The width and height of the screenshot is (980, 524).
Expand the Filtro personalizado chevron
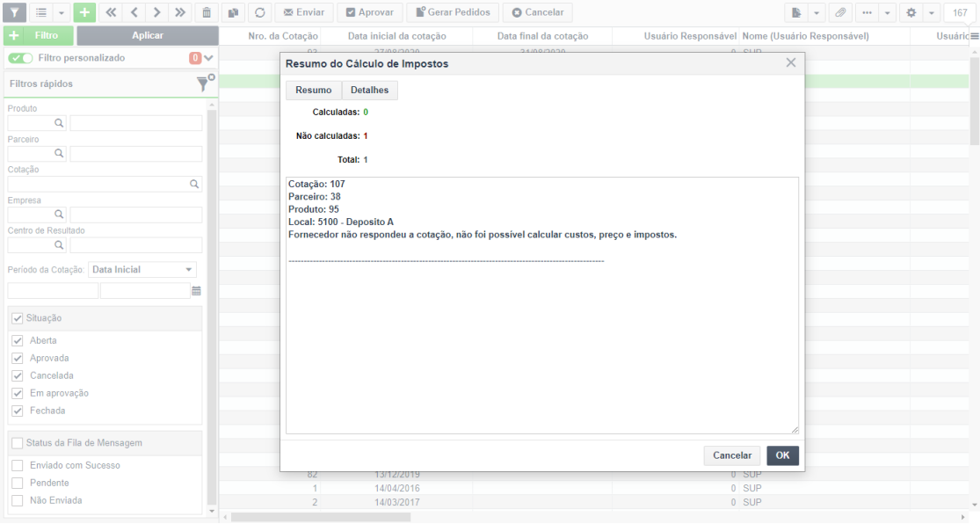click(209, 58)
